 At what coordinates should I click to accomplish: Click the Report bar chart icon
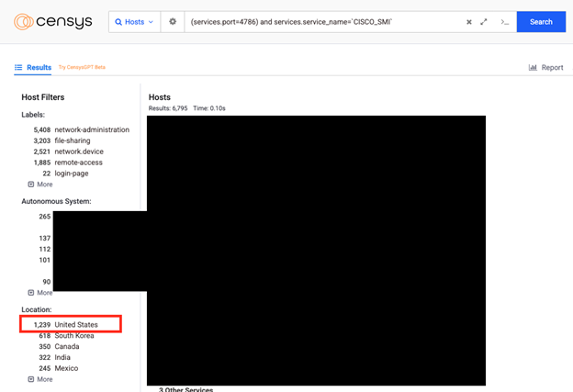pyautogui.click(x=533, y=68)
